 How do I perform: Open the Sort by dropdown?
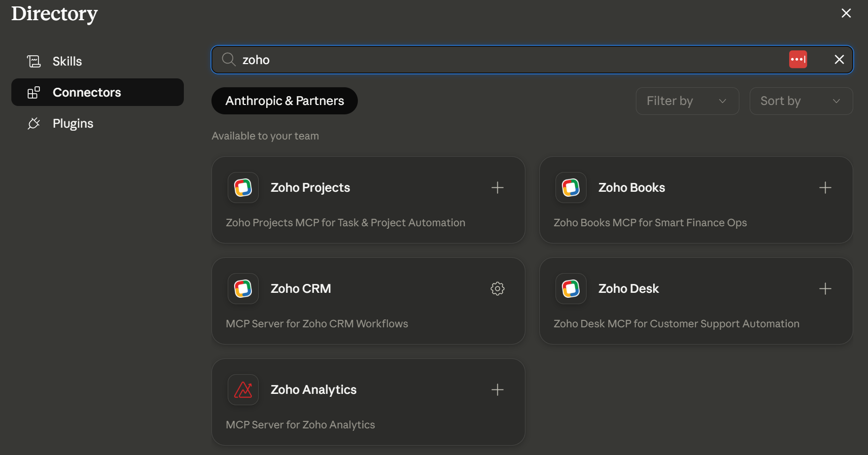801,101
